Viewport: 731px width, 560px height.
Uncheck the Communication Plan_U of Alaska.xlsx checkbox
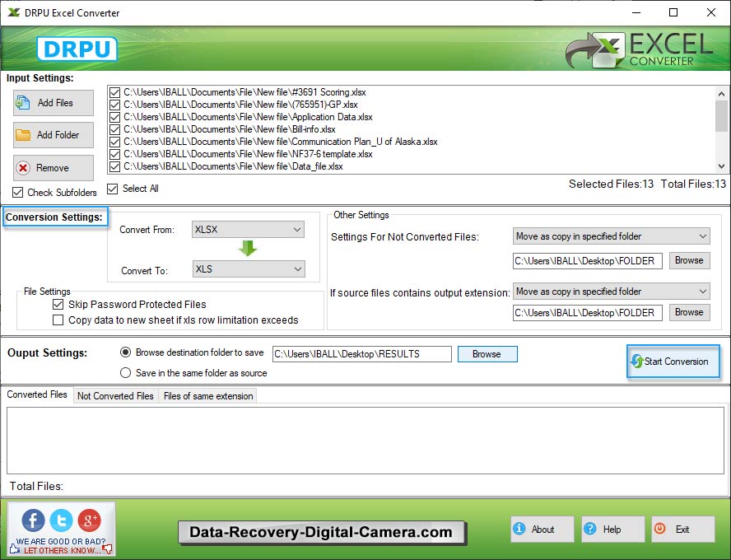pyautogui.click(x=114, y=142)
